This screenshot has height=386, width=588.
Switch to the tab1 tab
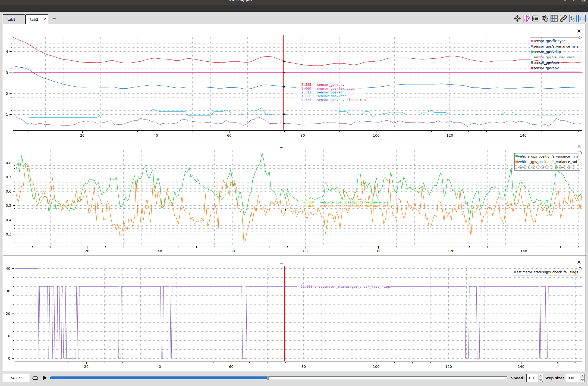click(11, 19)
